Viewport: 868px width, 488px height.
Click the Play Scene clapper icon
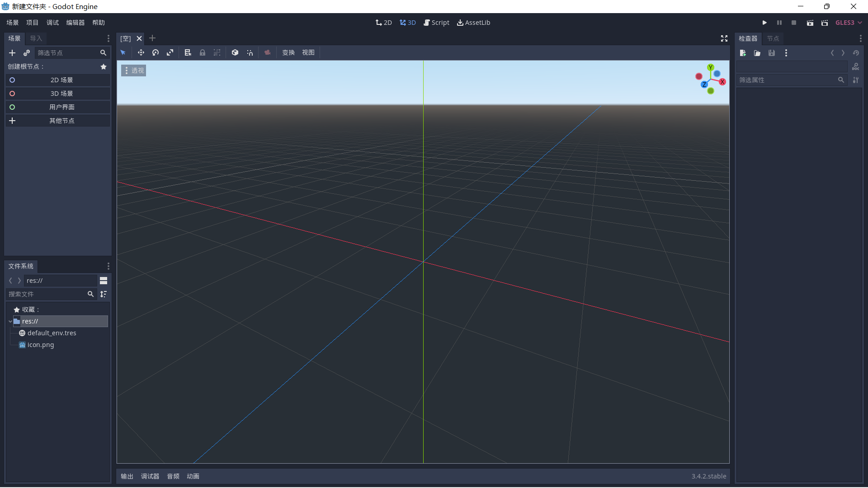point(810,23)
